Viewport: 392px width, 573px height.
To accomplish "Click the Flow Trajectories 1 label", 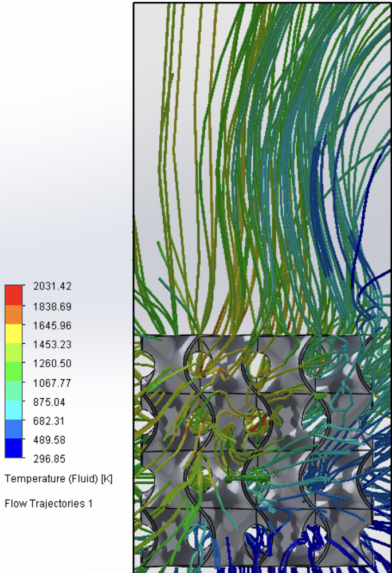I will point(49,504).
